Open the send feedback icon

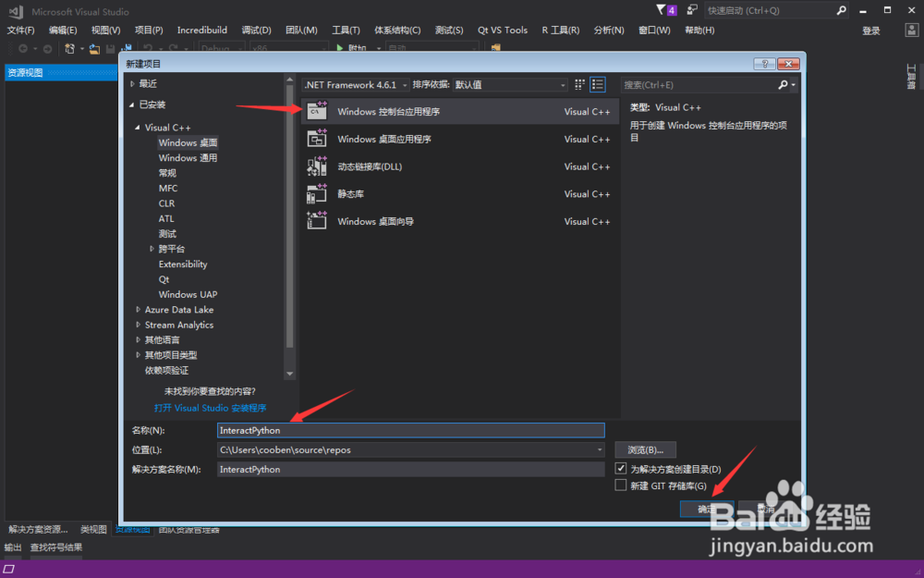[692, 10]
